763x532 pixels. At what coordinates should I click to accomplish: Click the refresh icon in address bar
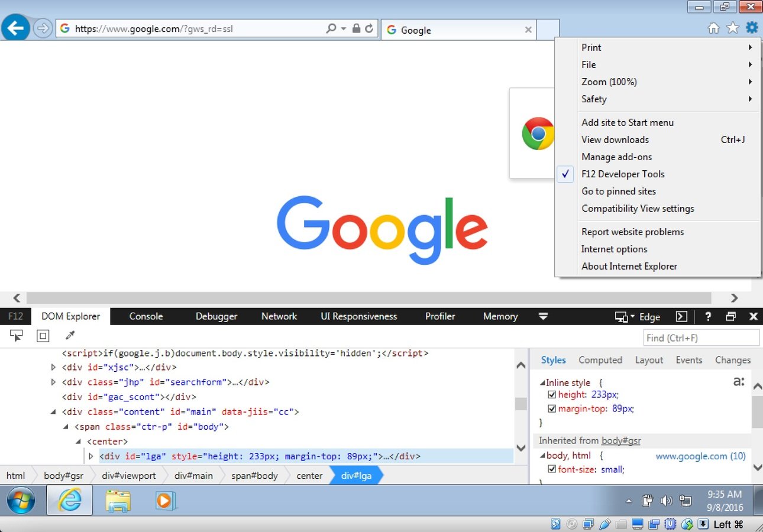point(369,28)
